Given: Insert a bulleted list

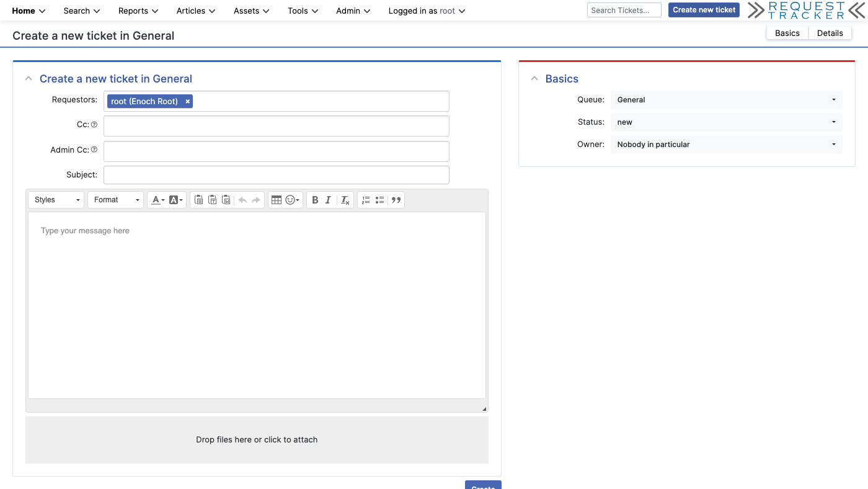Looking at the screenshot, I should click(379, 200).
